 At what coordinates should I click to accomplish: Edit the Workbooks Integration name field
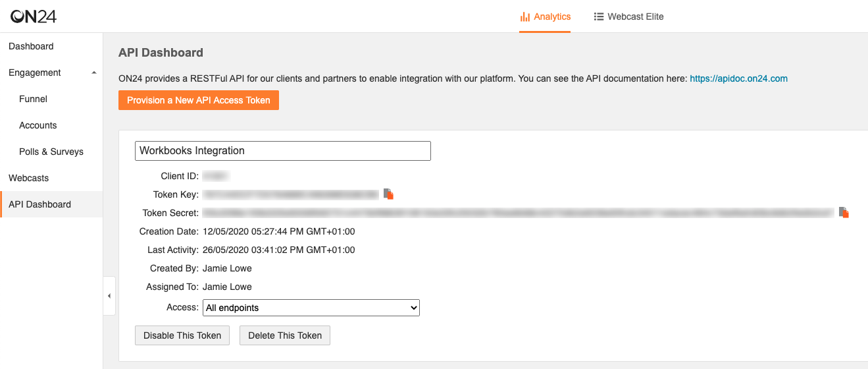[283, 151]
